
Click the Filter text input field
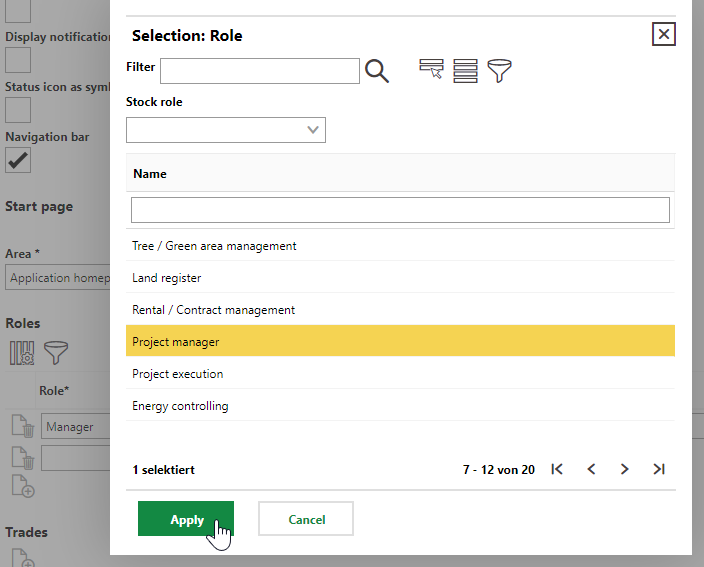(259, 71)
